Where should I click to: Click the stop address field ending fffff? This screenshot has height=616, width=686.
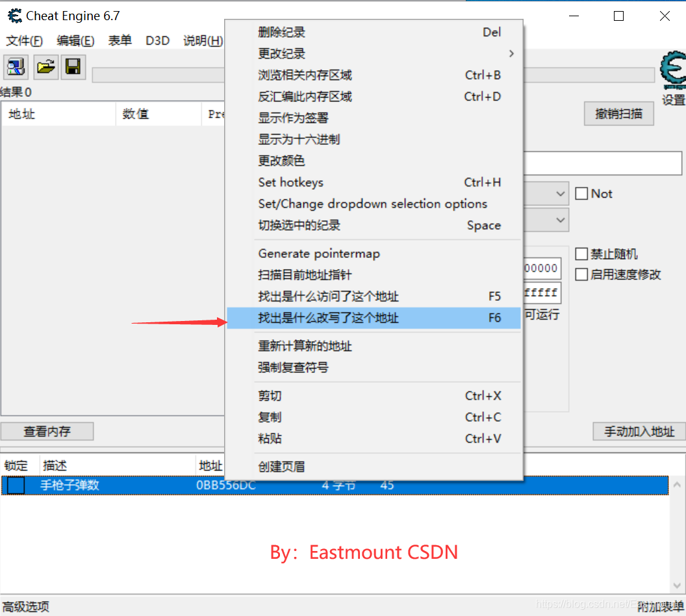click(542, 292)
